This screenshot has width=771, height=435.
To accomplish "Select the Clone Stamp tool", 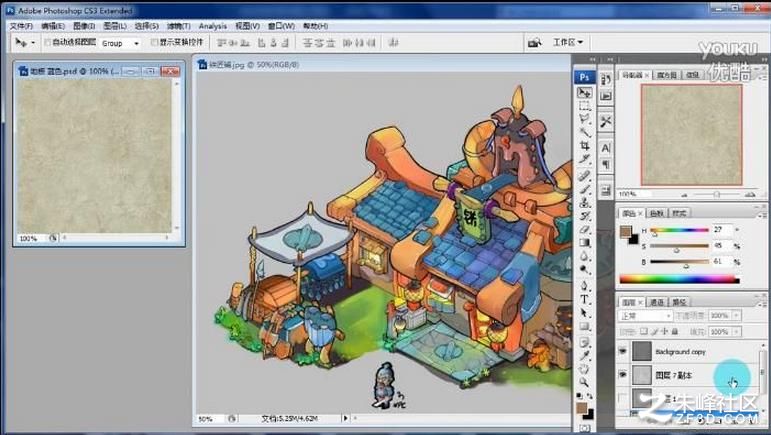I will tap(584, 202).
